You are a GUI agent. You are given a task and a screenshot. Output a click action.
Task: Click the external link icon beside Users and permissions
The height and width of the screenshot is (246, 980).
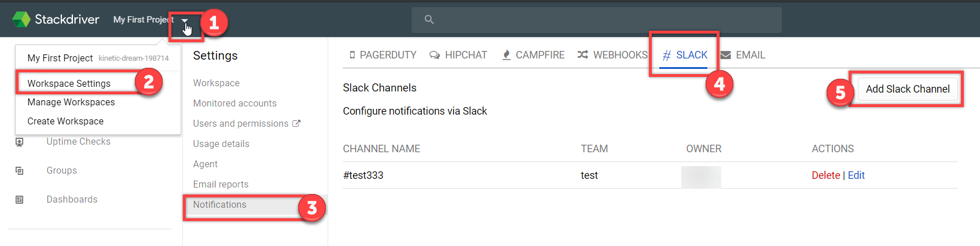tap(296, 123)
